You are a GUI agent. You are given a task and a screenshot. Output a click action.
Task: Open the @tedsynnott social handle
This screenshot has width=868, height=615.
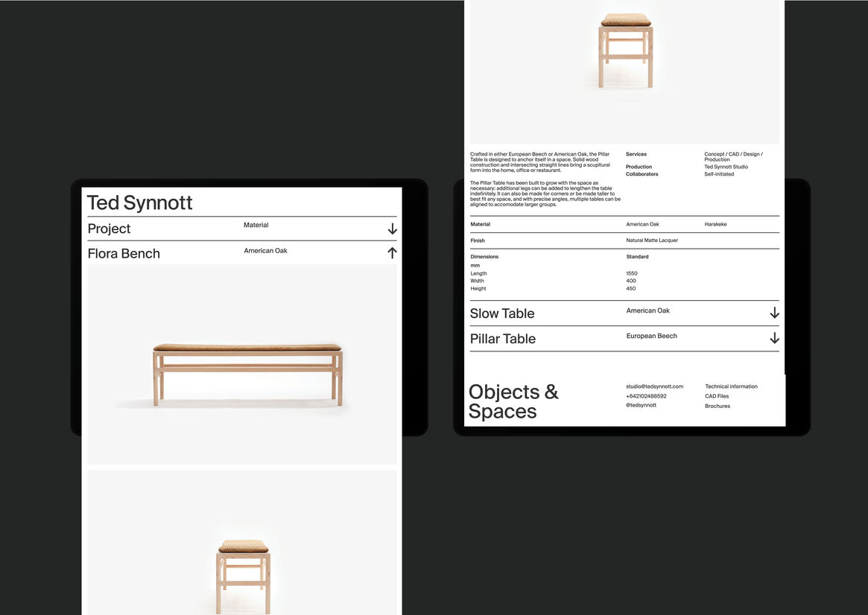(x=641, y=405)
